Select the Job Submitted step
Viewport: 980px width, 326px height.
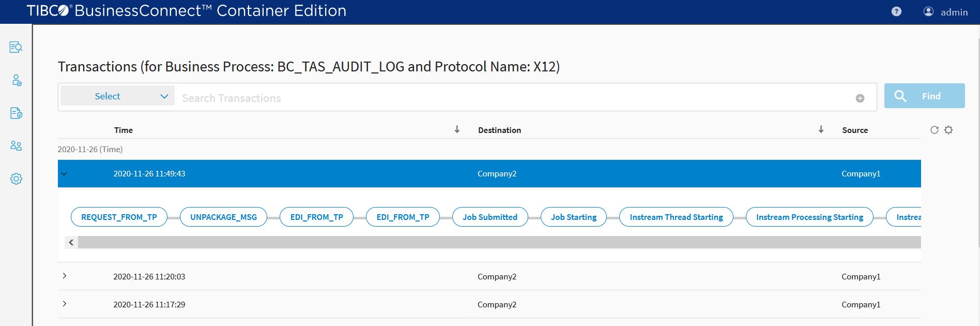(x=489, y=217)
